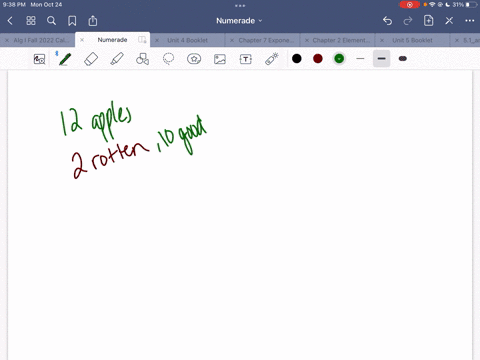Open the share/export icon
Screen dimensions: 480x360
pyautogui.click(x=93, y=21)
